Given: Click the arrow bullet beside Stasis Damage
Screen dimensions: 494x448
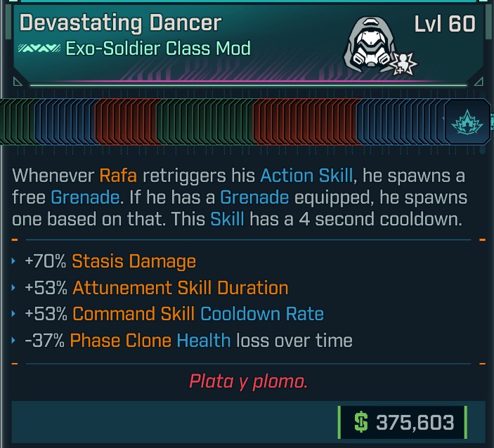Looking at the screenshot, I should point(13,261).
